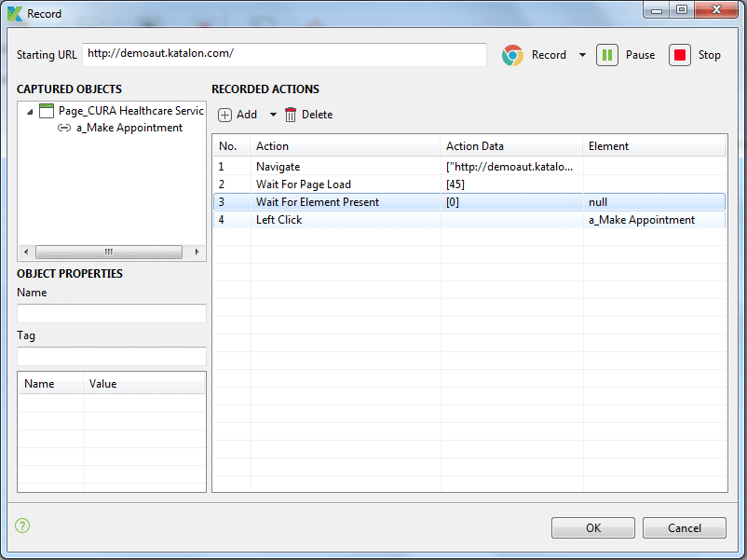Open the Record browser dropdown arrow
The height and width of the screenshot is (560, 747).
point(582,55)
